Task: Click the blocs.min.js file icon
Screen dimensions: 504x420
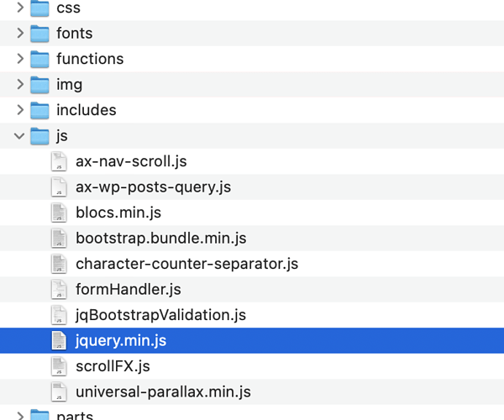Action: (x=58, y=213)
